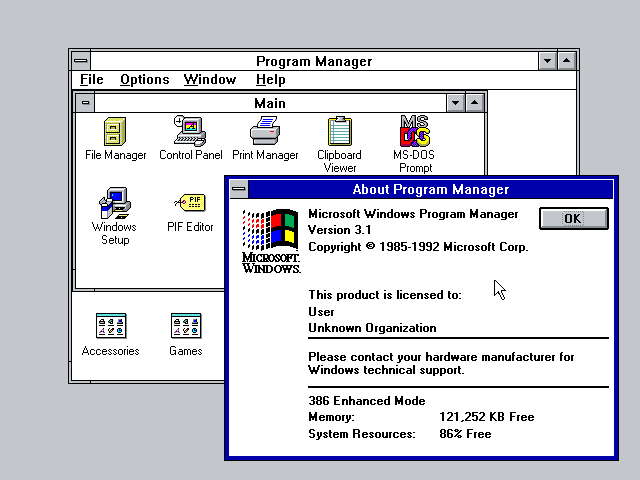Click the "System Resources:" label
Image resolution: width=640 pixels, height=480 pixels.
click(x=362, y=433)
